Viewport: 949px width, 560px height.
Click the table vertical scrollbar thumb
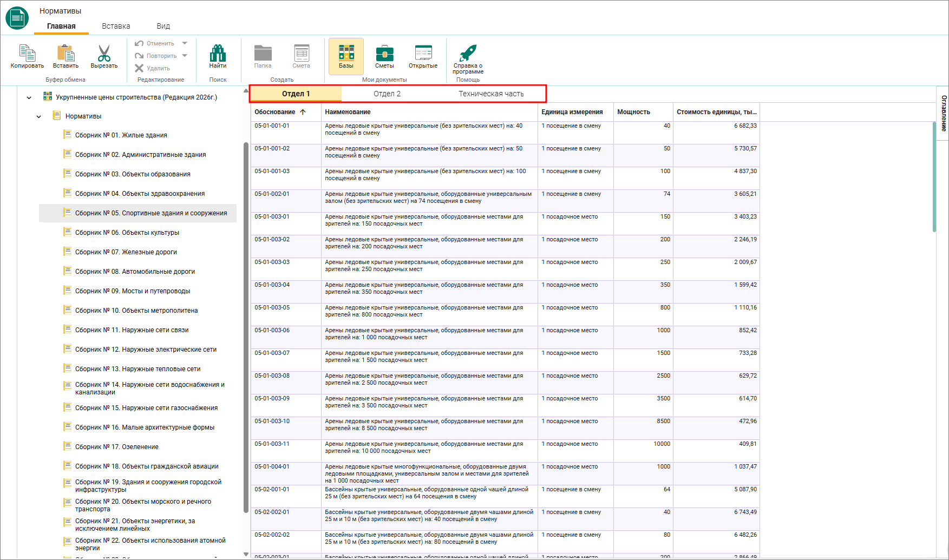point(934,176)
